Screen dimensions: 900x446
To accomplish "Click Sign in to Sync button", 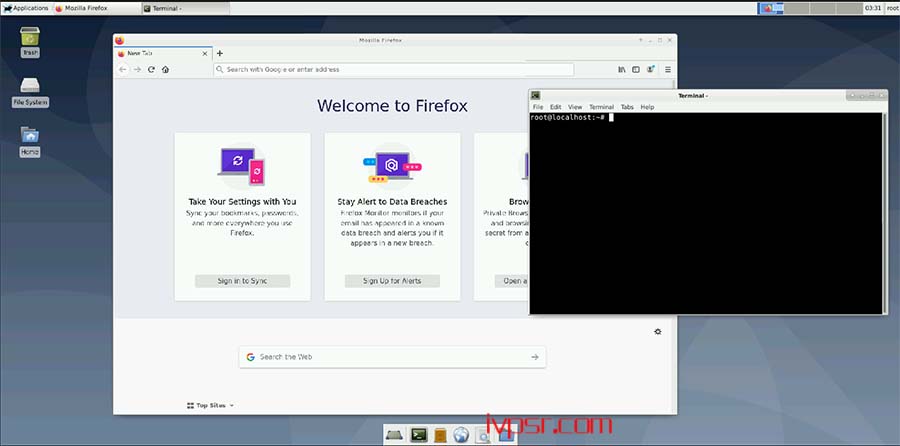I will pyautogui.click(x=242, y=281).
